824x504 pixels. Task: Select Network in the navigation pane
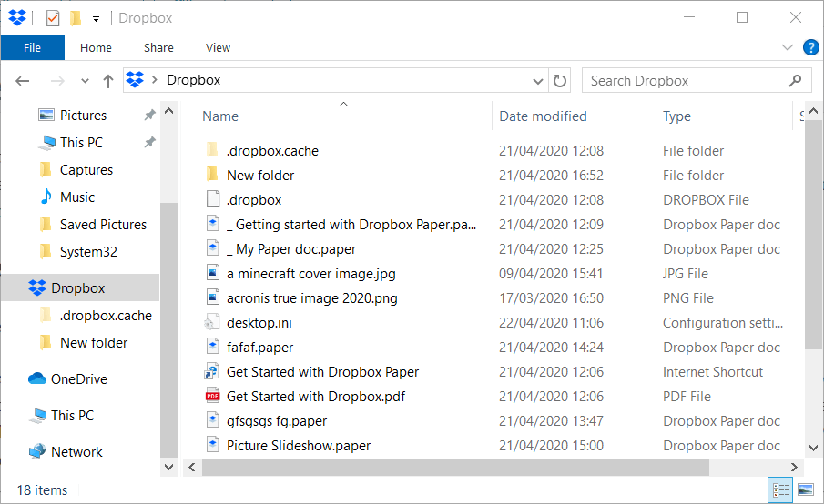(76, 451)
